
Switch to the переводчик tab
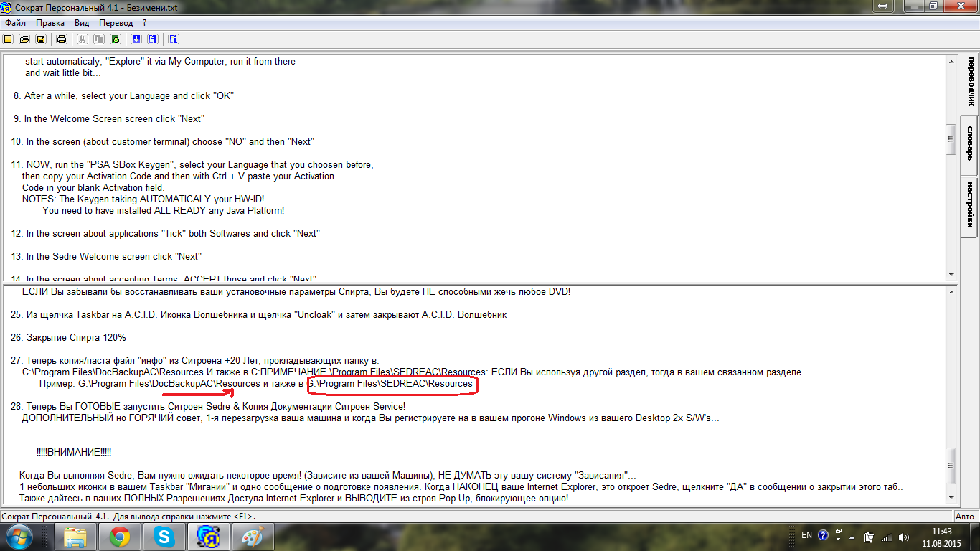(970, 83)
